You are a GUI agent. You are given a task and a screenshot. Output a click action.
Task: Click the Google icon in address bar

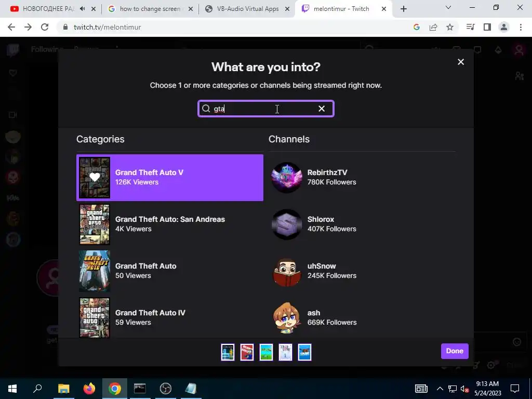(x=417, y=27)
